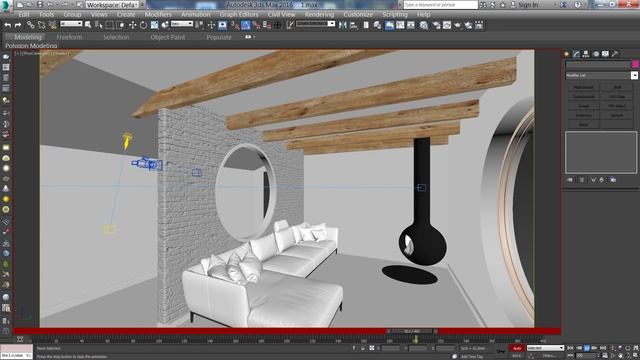Play the animation
Image resolution: width=640 pixels, height=360 pixels.
pos(587,348)
